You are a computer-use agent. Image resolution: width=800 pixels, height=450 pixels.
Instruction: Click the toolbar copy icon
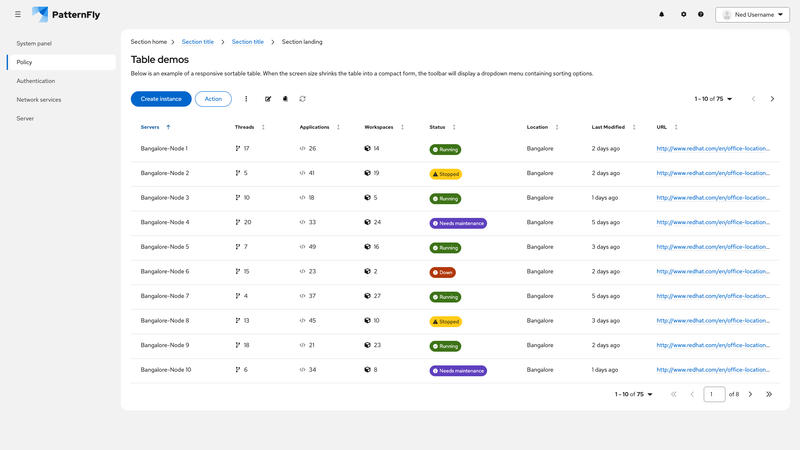(285, 99)
